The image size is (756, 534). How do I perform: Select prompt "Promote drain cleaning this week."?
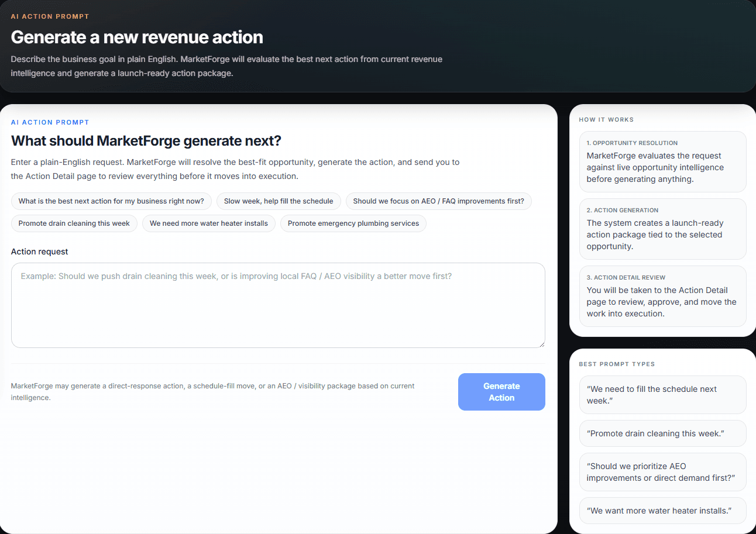[662, 433]
